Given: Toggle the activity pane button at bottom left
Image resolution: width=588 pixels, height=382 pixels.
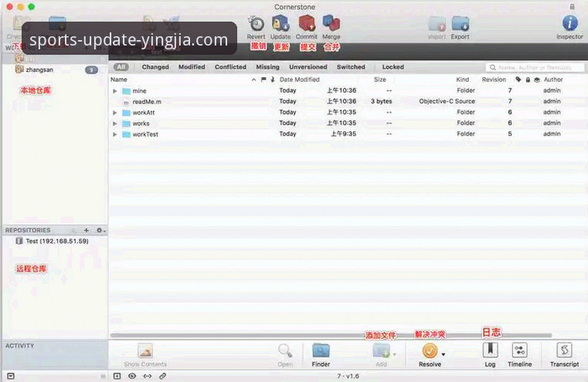Looking at the screenshot, I should (x=11, y=376).
